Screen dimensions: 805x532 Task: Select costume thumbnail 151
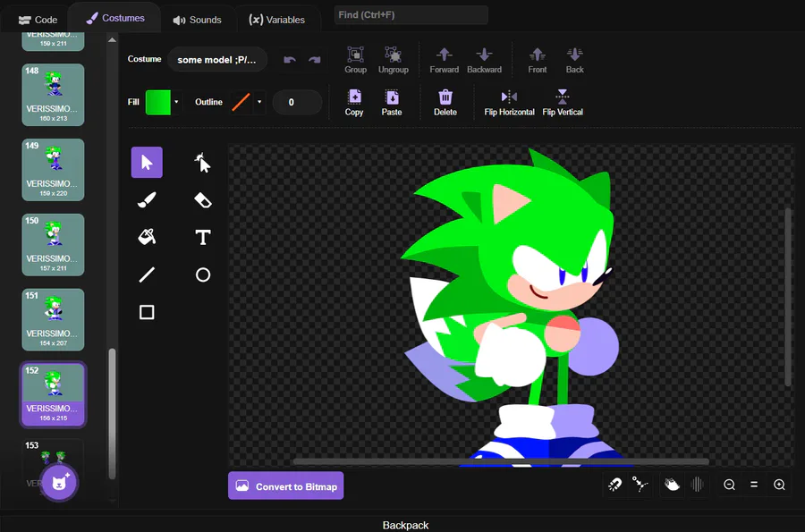click(x=53, y=319)
